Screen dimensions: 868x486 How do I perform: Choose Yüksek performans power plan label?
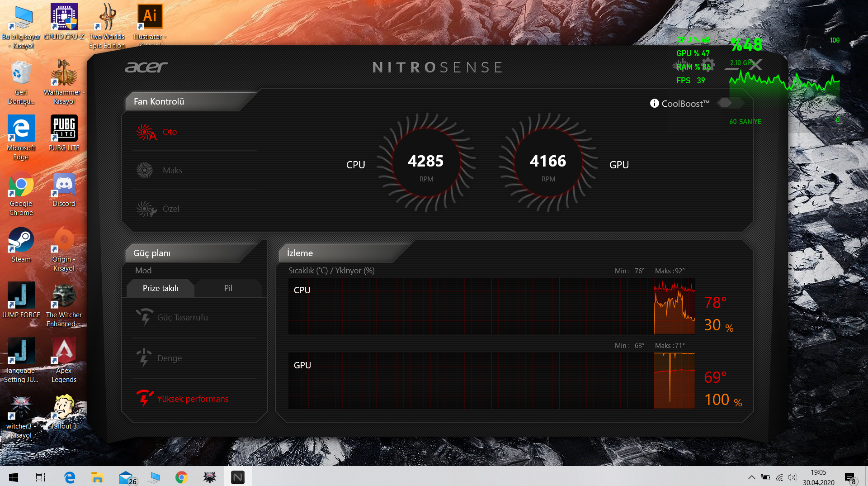point(193,399)
